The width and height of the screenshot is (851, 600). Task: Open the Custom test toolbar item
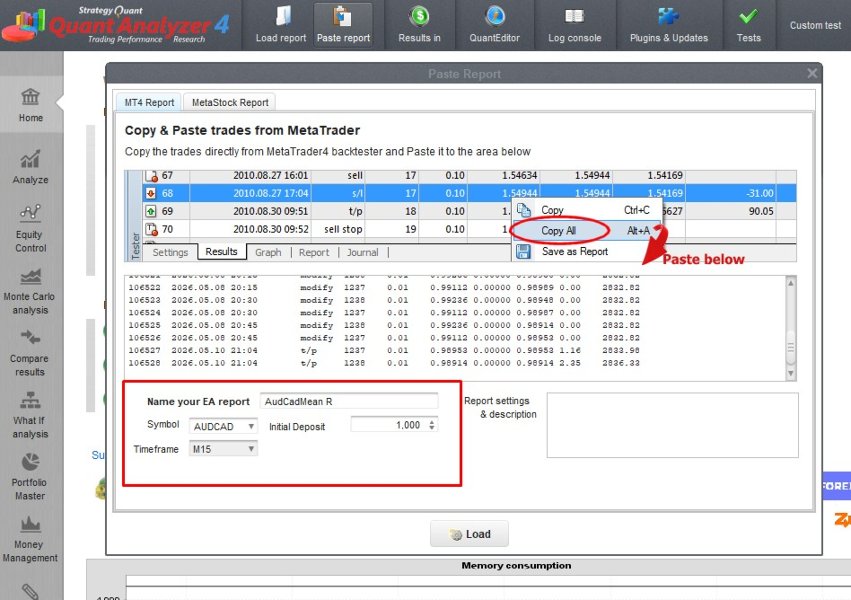point(815,25)
